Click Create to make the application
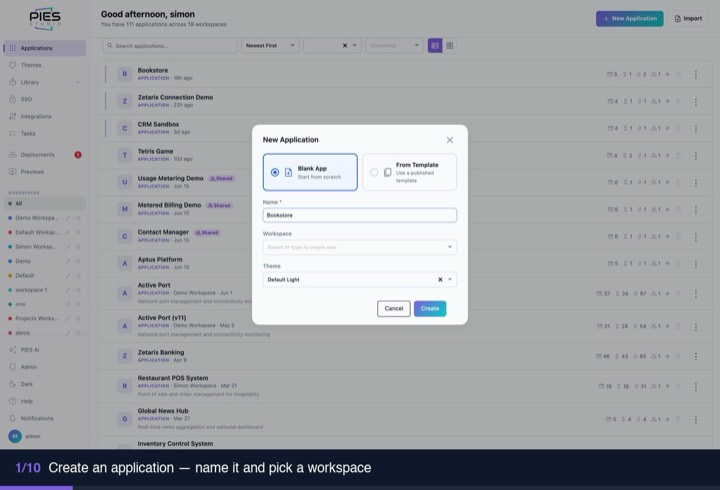This screenshot has width=720, height=490. [430, 309]
